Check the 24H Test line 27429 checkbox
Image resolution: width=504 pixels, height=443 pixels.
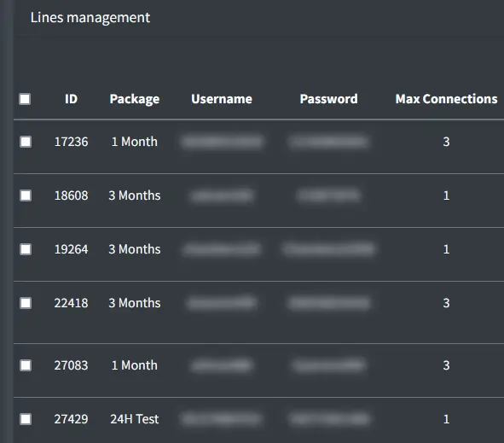click(26, 419)
